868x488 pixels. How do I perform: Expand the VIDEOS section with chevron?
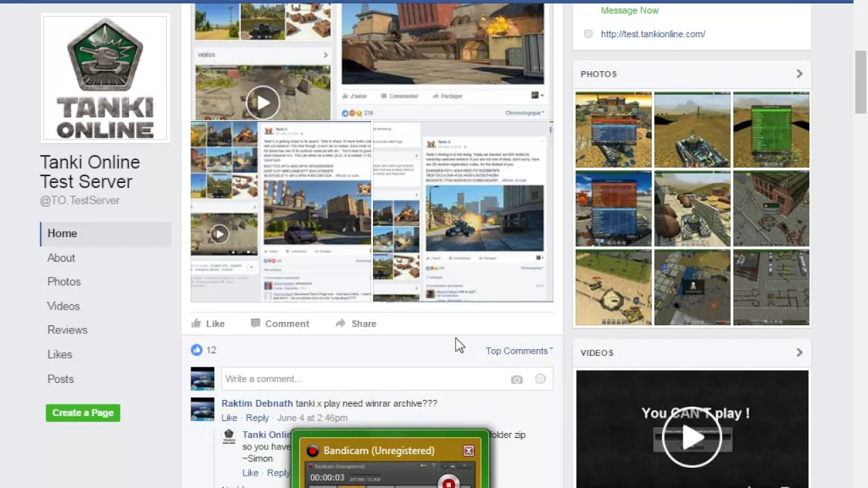[799, 352]
